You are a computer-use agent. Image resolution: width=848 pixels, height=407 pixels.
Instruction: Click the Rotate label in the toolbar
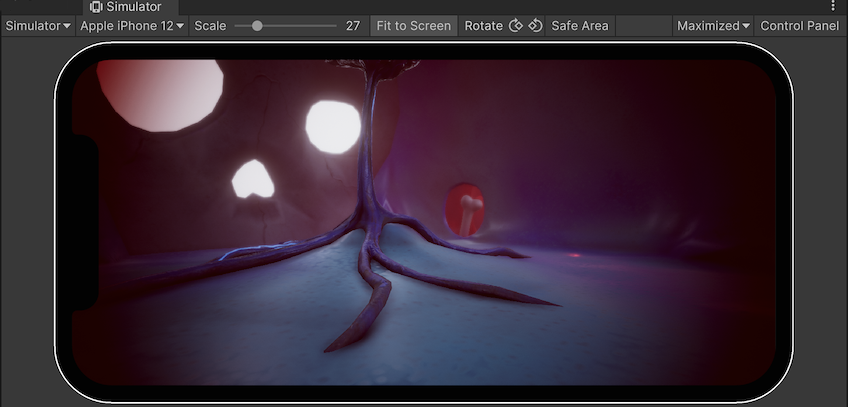(484, 26)
